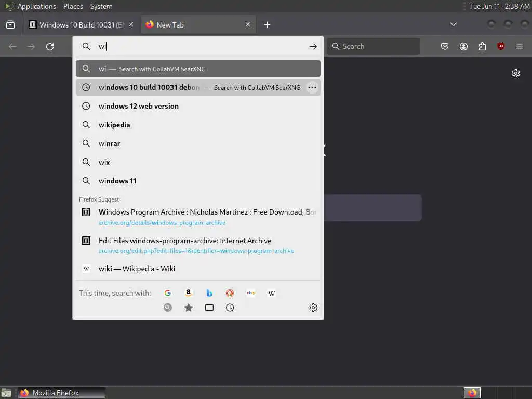Search history using clock icon

click(x=230, y=308)
